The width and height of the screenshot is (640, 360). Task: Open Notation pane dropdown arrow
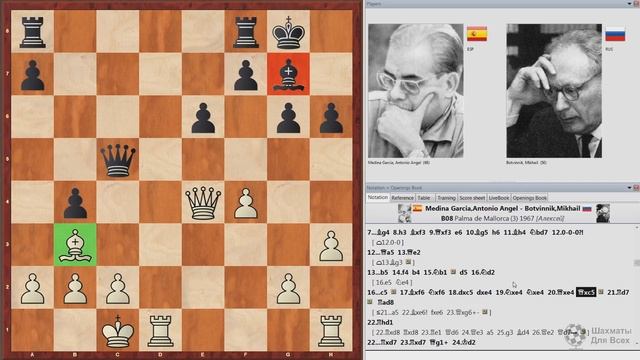629,188
